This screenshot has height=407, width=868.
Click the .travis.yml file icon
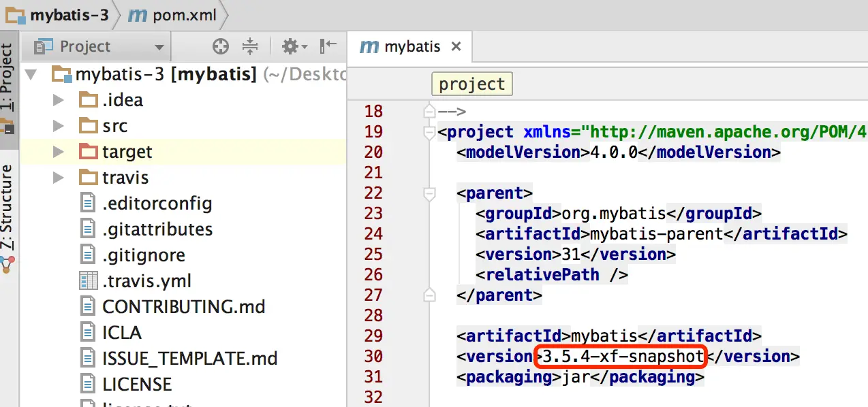point(89,281)
